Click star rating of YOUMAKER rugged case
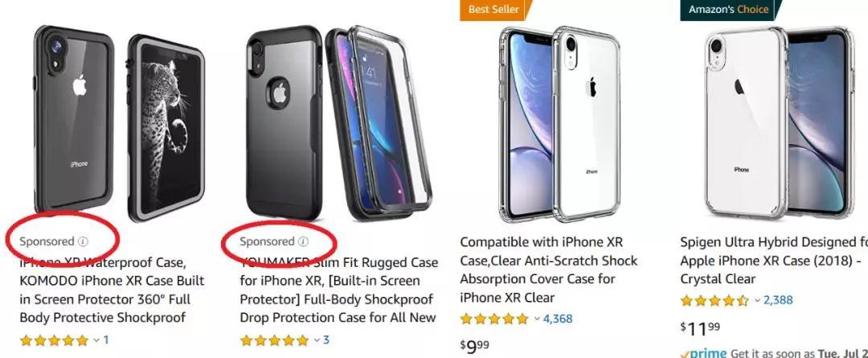The image size is (868, 358). click(274, 340)
